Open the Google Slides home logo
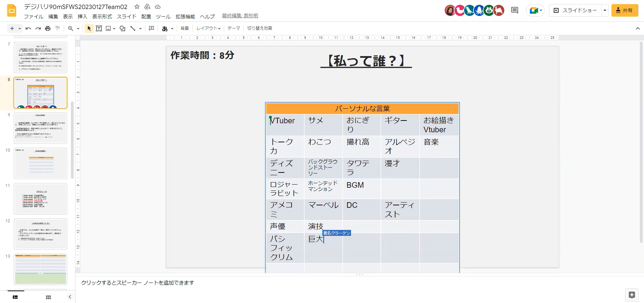This screenshot has height=303, width=644. [x=12, y=11]
